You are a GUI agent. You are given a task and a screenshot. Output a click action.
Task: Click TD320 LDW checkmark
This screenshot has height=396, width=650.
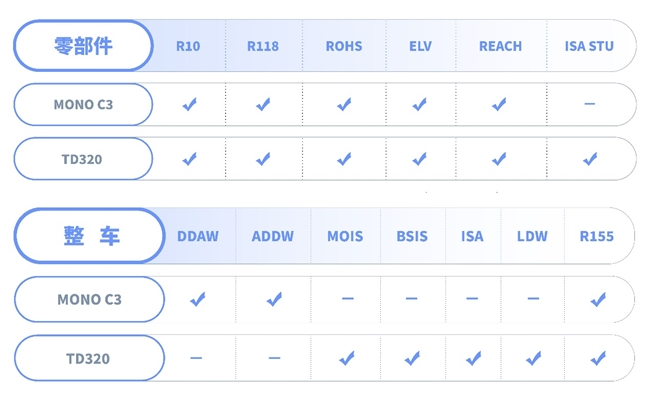click(x=534, y=358)
